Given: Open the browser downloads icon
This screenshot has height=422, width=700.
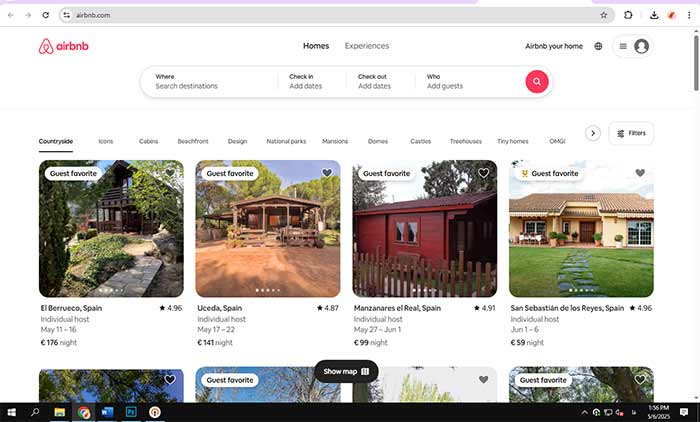Looking at the screenshot, I should [x=654, y=15].
